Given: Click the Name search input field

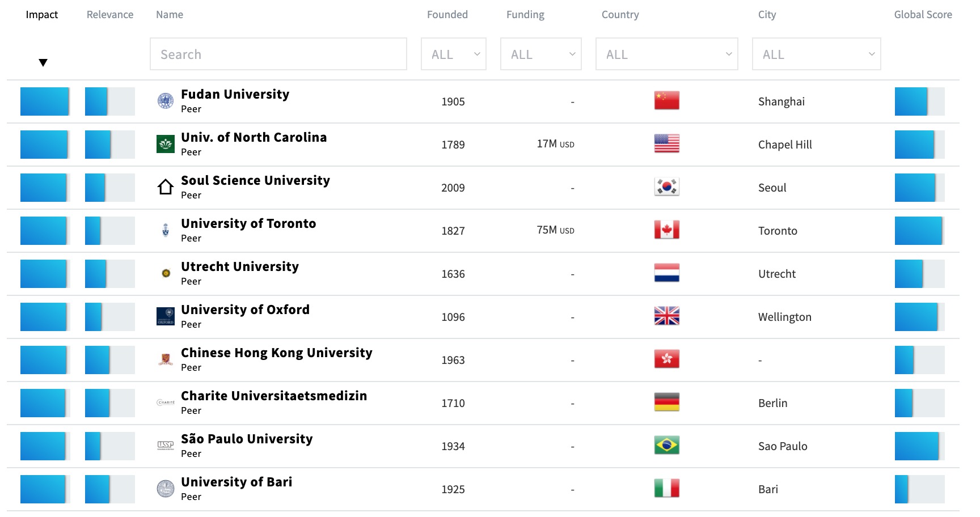Looking at the screenshot, I should click(278, 54).
